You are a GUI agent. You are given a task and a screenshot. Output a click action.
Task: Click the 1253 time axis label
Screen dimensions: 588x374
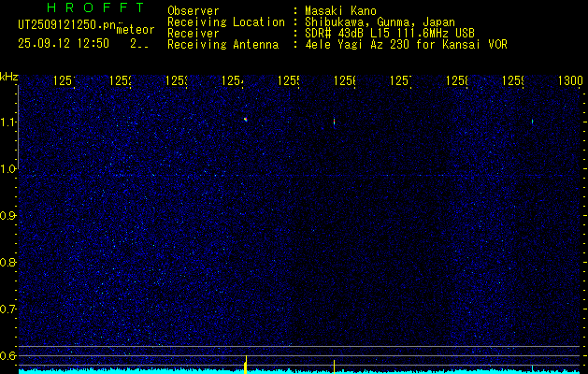pyautogui.click(x=177, y=80)
